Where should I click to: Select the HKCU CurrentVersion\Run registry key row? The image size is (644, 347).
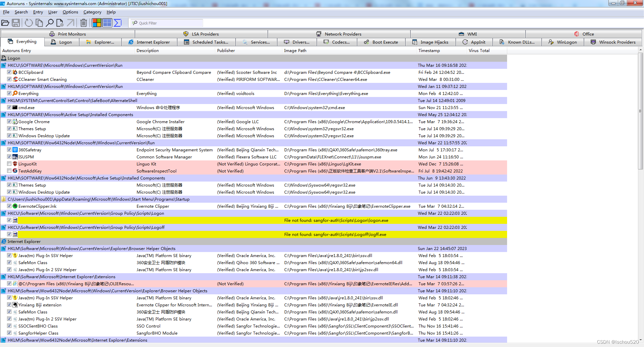click(254, 65)
